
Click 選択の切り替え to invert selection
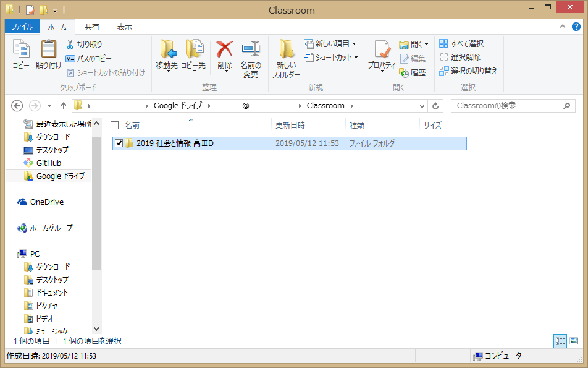468,71
